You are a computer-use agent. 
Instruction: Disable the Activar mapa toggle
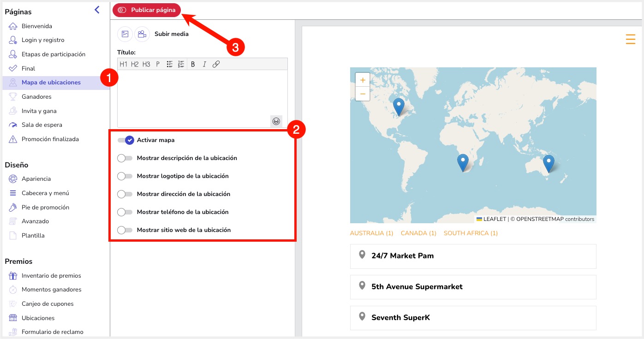[x=125, y=140]
